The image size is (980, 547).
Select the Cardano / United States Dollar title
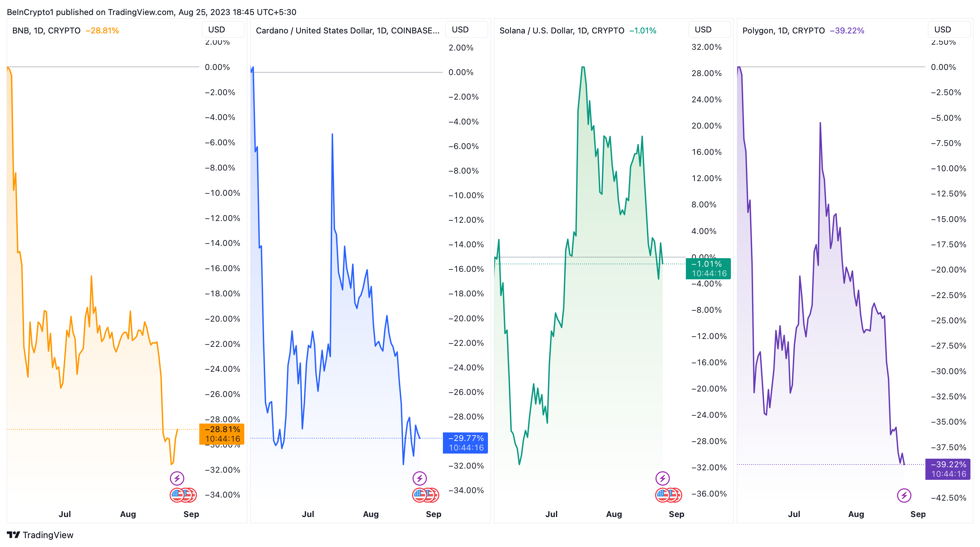347,30
